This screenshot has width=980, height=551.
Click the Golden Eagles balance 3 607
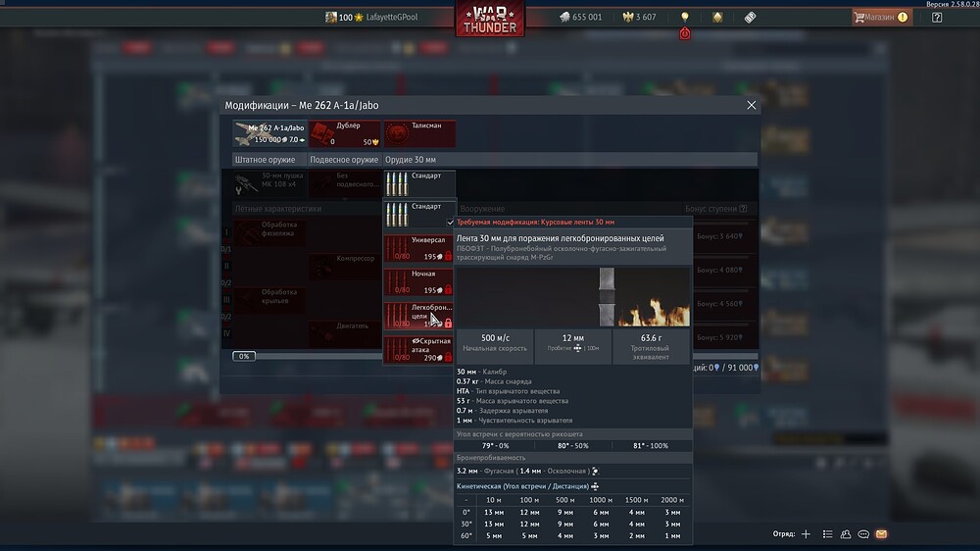tap(639, 17)
